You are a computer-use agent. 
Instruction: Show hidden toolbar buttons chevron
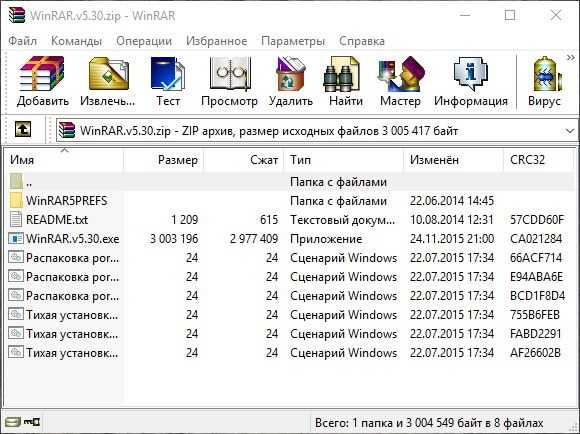click(571, 57)
